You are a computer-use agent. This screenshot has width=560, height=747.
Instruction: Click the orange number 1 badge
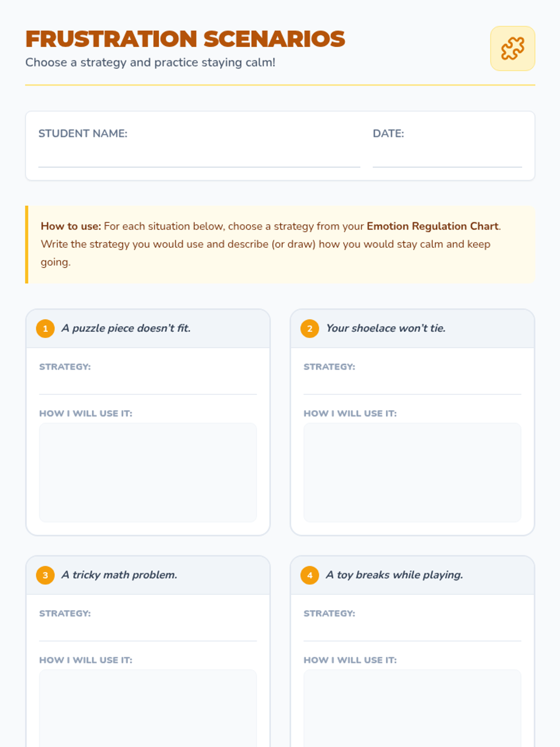tap(45, 329)
